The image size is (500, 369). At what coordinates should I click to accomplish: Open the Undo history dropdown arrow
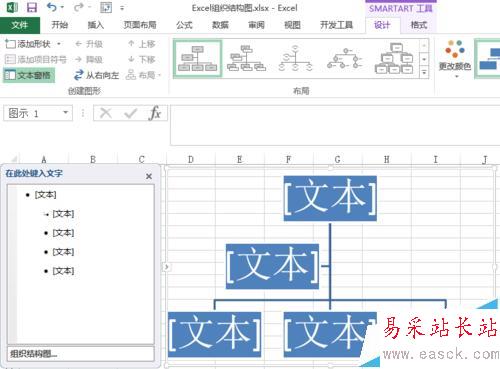[x=62, y=7]
